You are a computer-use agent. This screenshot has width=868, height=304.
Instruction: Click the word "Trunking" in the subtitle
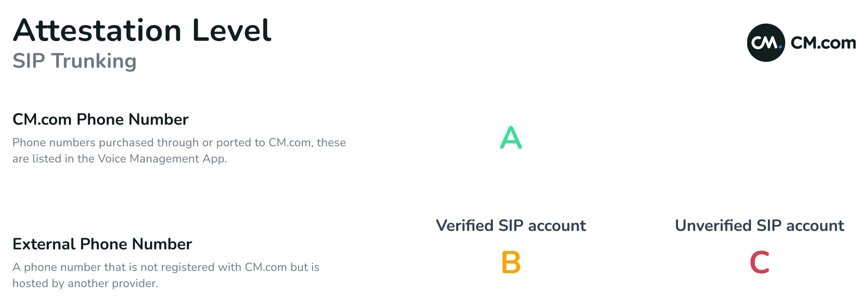(x=94, y=62)
